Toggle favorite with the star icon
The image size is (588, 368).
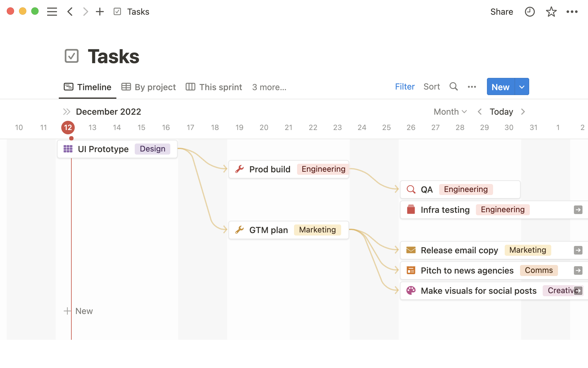pyautogui.click(x=551, y=12)
